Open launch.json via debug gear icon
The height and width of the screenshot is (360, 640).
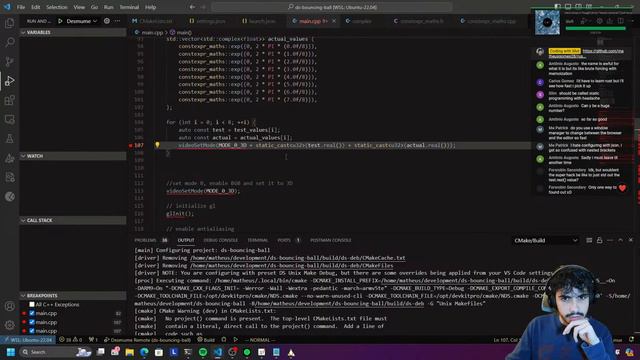pos(107,21)
